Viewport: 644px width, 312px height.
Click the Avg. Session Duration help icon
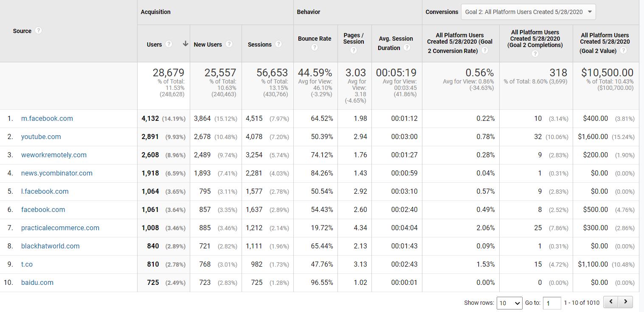point(407,47)
